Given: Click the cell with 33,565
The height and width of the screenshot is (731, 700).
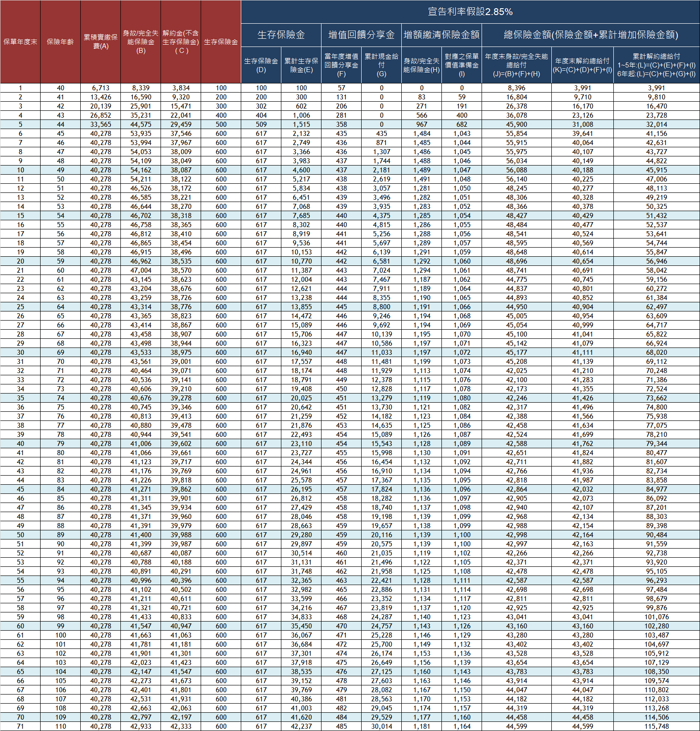Looking at the screenshot, I should click(100, 124).
